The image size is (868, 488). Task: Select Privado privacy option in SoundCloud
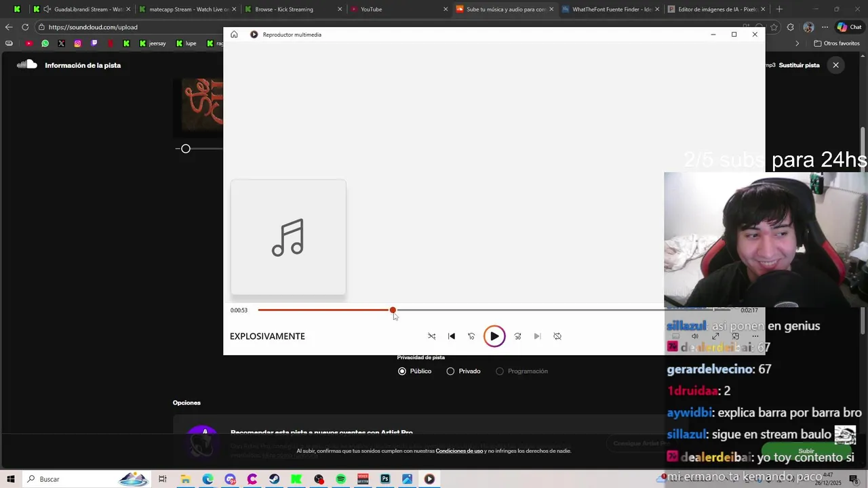coord(463,371)
